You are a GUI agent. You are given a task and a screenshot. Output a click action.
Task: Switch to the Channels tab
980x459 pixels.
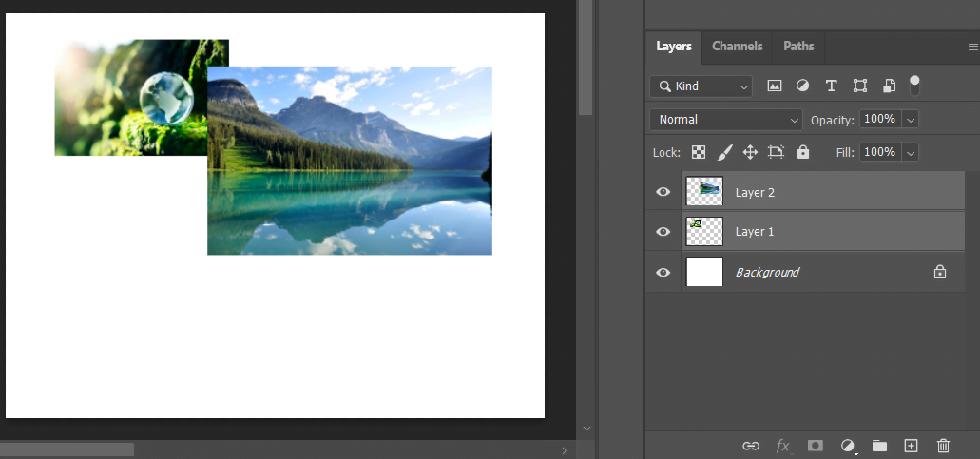pyautogui.click(x=738, y=47)
